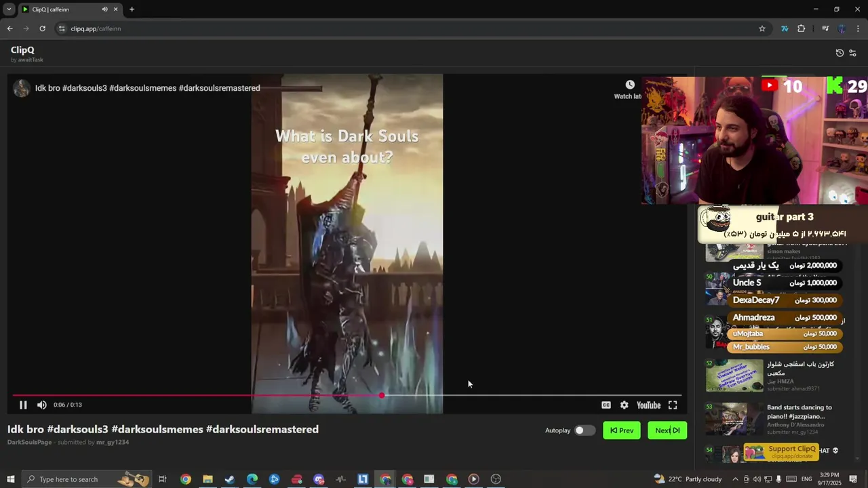Screen dimensions: 868x488
Task: Open the taskbar clock showing 3:29 PM
Action: (829, 479)
